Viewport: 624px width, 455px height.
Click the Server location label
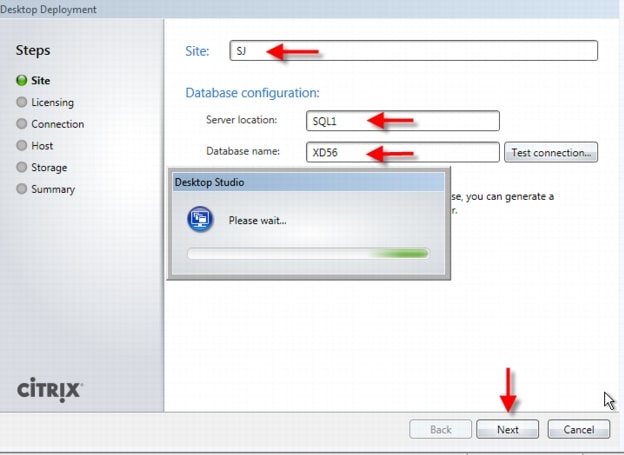[x=242, y=120]
